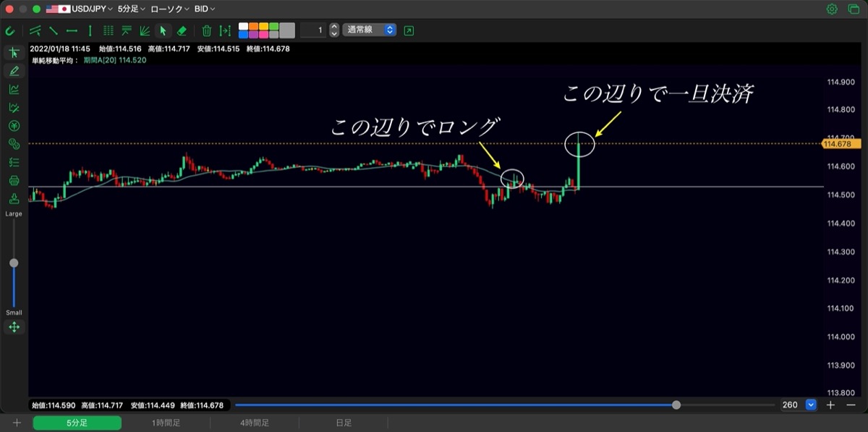
Task: Click the yen currency icon in sidebar
Action: [x=14, y=126]
